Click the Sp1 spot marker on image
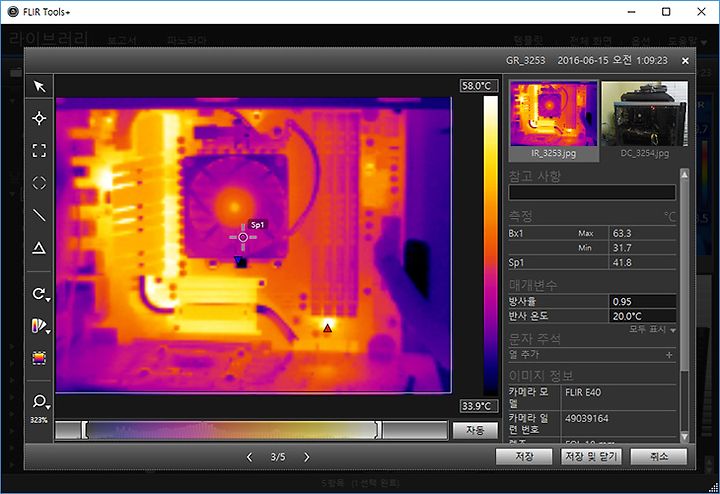720x494 pixels. [x=243, y=237]
